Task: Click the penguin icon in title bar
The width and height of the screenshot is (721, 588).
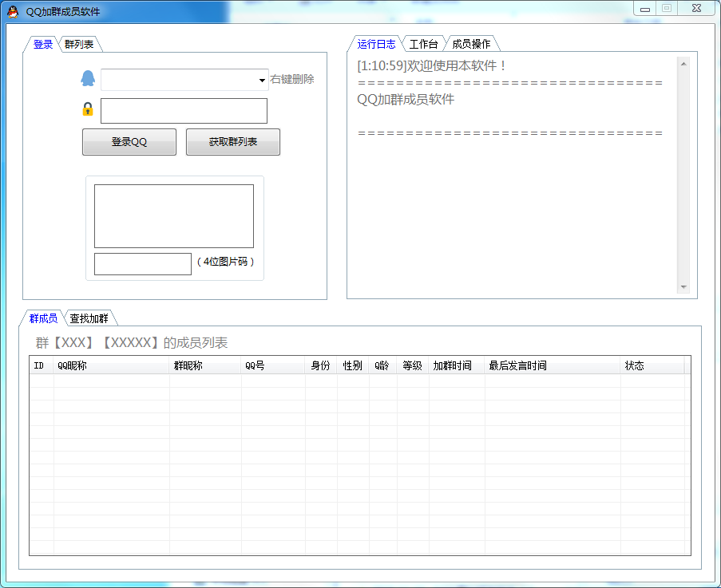Action: [13, 11]
